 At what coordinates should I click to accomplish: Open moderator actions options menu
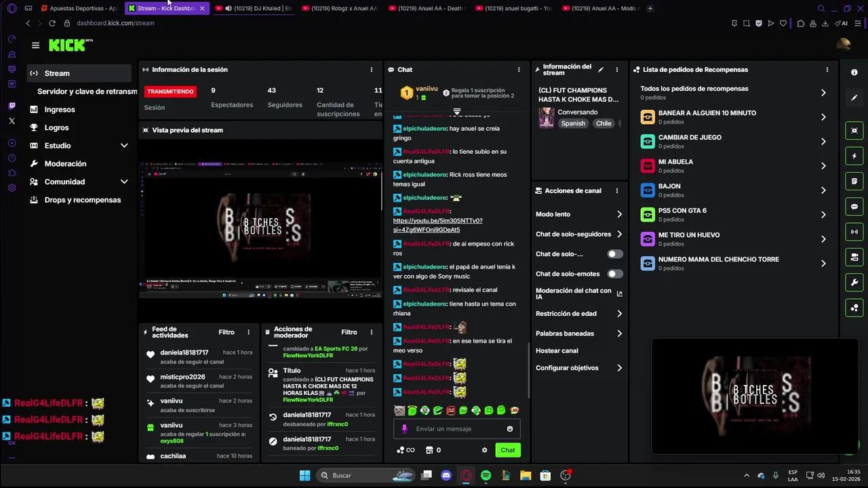371,332
